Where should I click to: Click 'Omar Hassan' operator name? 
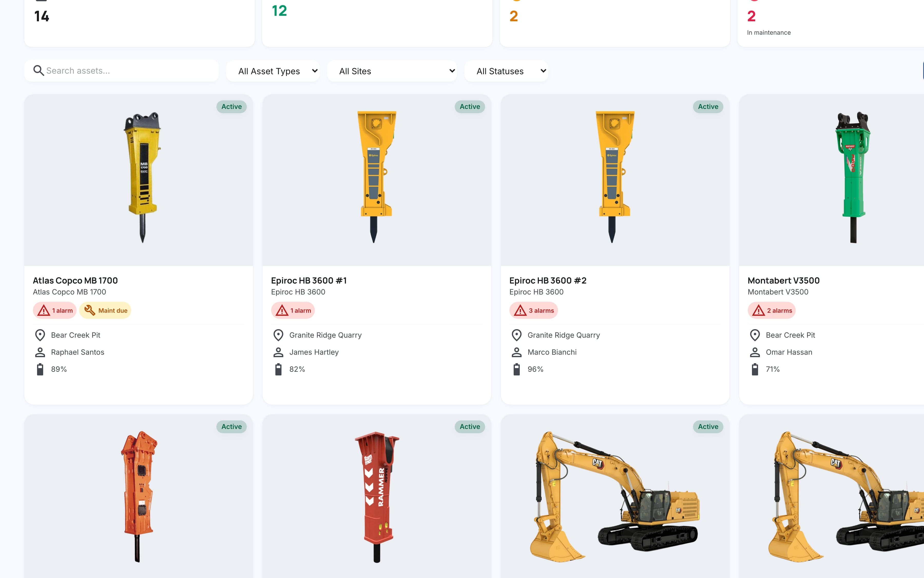(789, 352)
